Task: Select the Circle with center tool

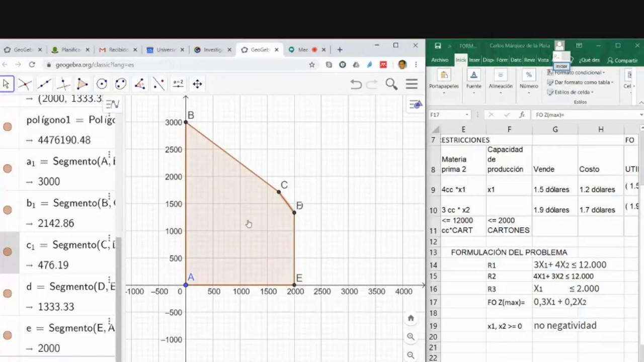Action: pos(102,84)
